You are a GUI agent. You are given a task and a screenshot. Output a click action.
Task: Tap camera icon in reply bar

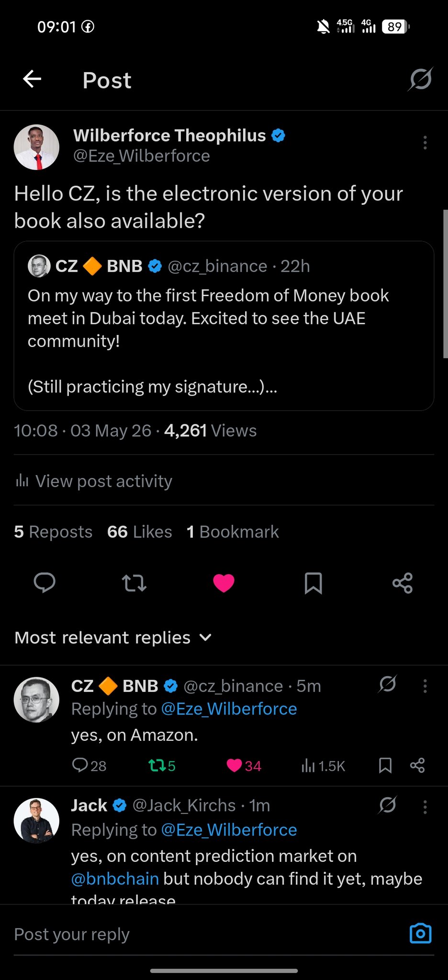click(x=420, y=933)
